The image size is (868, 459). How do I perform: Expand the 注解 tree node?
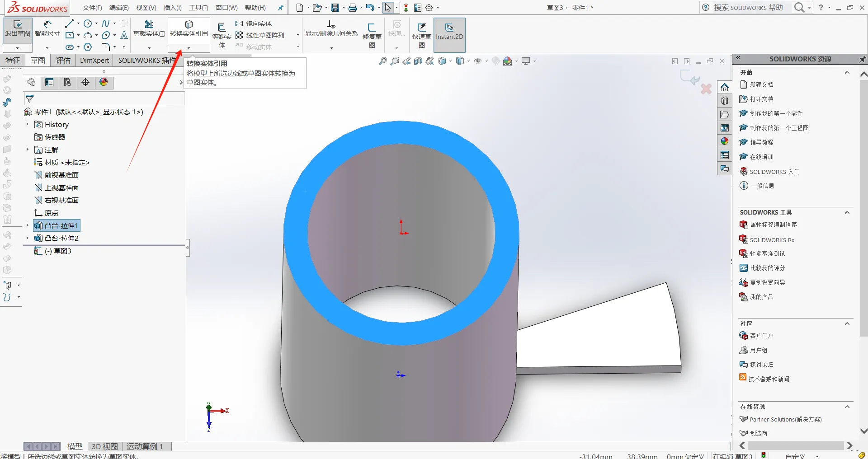(x=28, y=150)
